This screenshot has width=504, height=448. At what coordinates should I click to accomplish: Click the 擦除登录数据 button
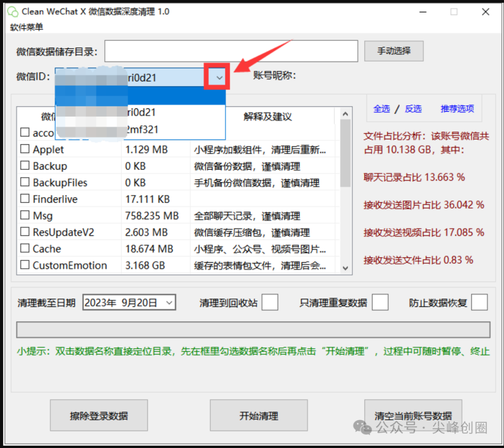[98, 415]
